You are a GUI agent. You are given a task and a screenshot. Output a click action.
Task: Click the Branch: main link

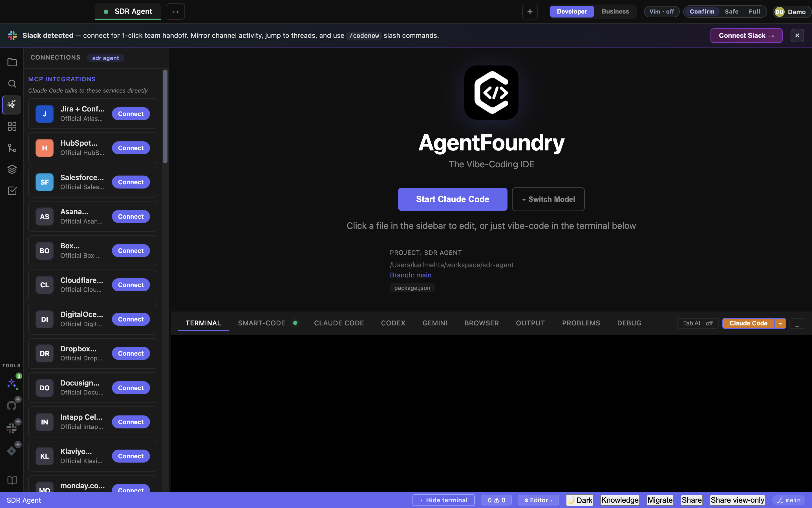click(410, 275)
